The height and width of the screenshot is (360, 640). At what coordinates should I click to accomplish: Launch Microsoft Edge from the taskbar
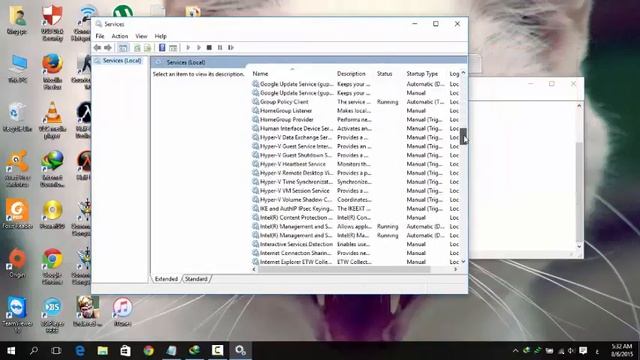tap(80, 351)
